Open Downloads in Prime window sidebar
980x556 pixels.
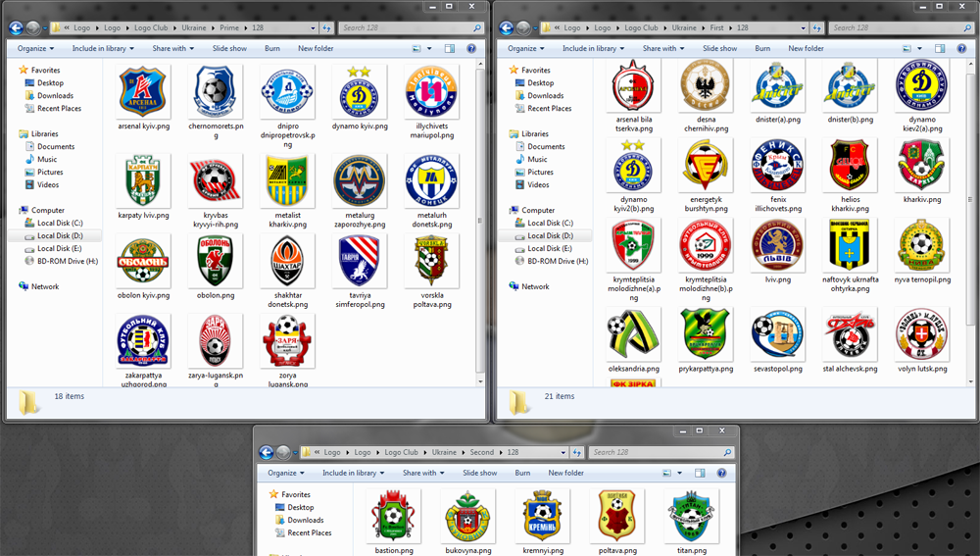coord(55,96)
